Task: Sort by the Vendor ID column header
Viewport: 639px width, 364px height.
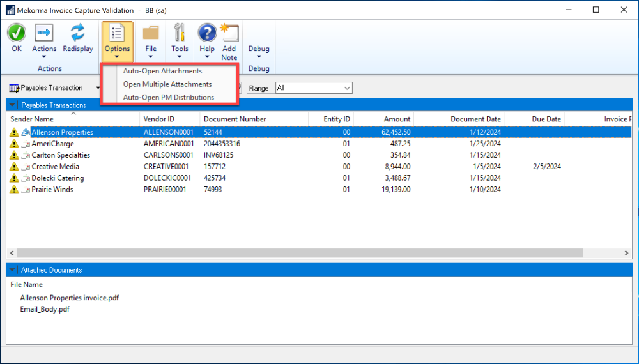Action: [159, 119]
